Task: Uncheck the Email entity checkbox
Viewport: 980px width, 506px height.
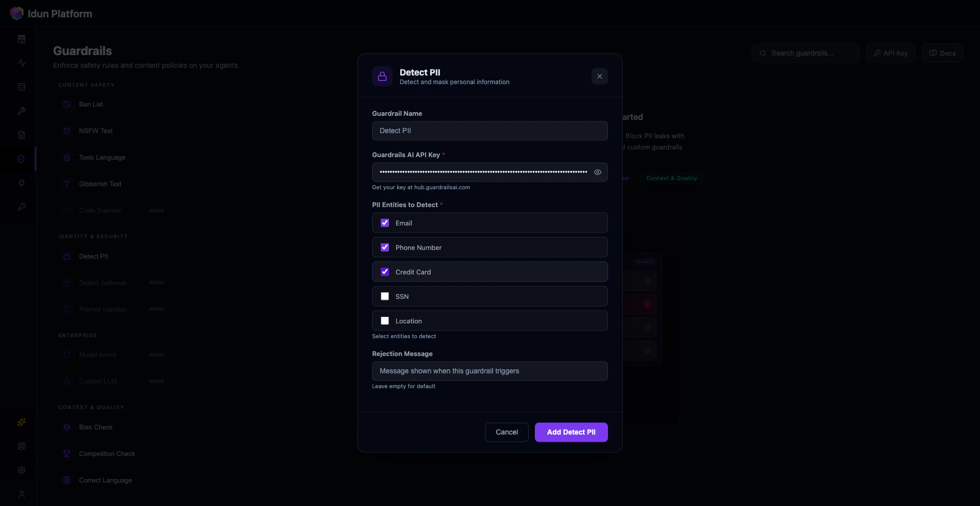Action: click(385, 223)
